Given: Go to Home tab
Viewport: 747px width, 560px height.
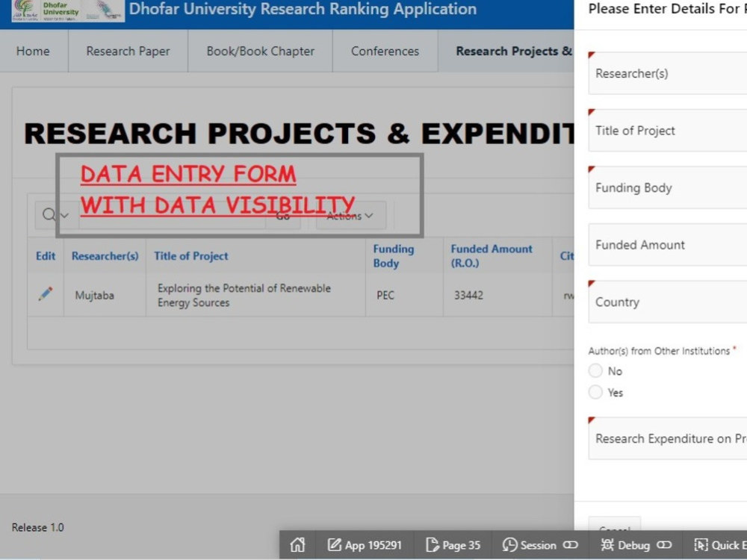Looking at the screenshot, I should tap(33, 51).
